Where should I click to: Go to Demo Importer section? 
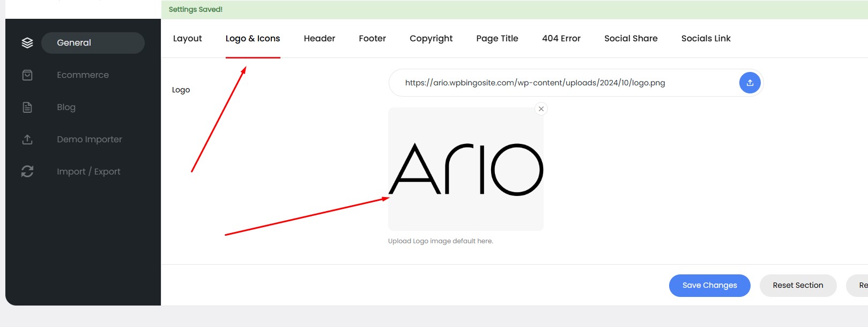89,140
